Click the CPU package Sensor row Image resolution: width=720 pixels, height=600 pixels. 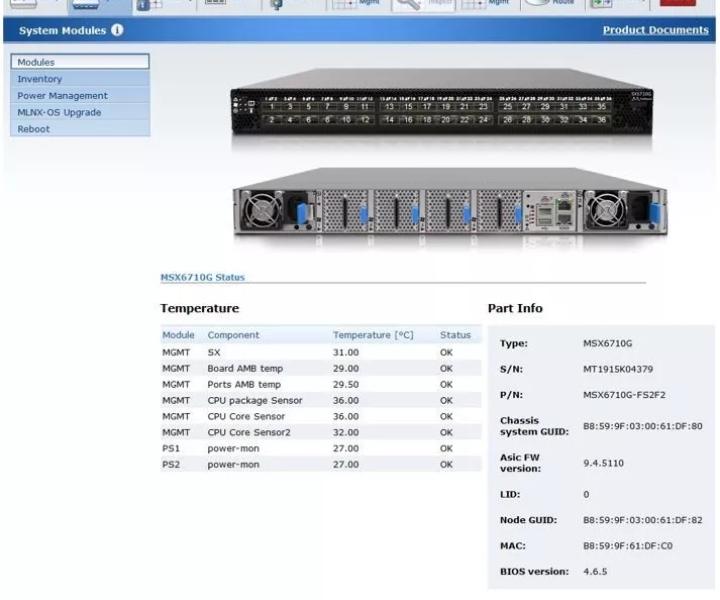point(321,401)
